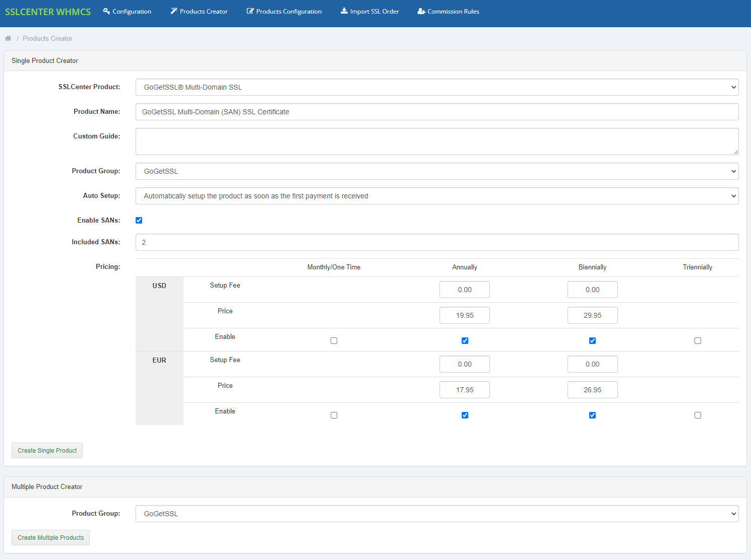Image resolution: width=751 pixels, height=560 pixels.
Task: Enable USD Triennially pricing checkbox
Action: pos(698,341)
